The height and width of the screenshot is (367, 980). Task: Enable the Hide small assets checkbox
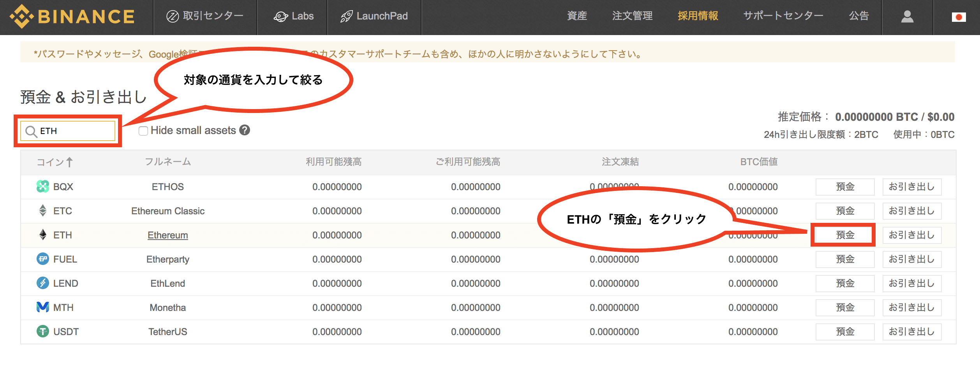coord(143,131)
